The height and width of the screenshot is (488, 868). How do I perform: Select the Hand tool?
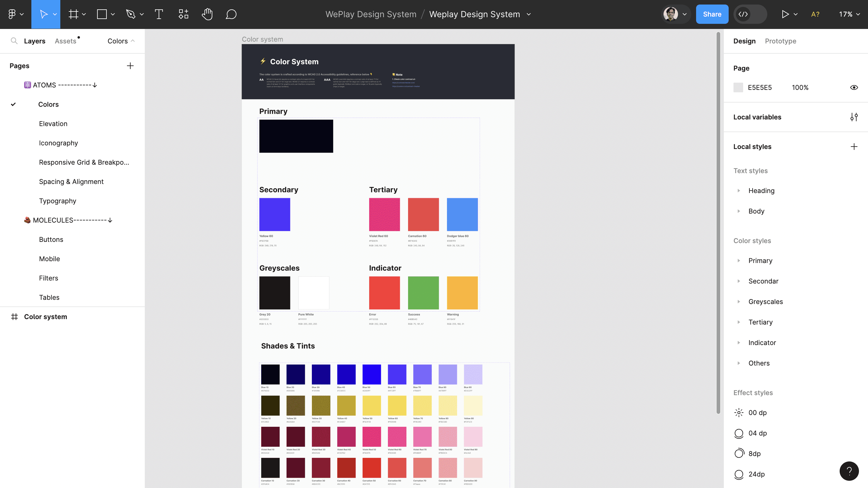click(x=207, y=14)
